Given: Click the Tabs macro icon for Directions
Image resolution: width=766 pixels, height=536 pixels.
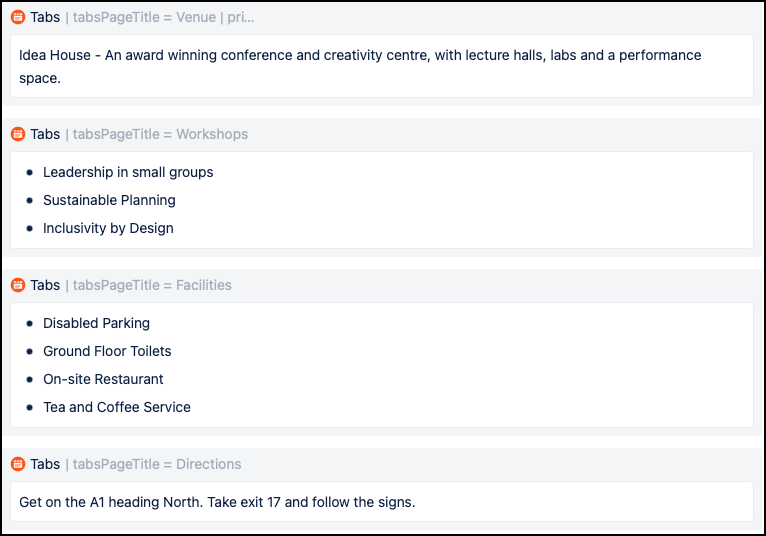Looking at the screenshot, I should pyautogui.click(x=18, y=464).
